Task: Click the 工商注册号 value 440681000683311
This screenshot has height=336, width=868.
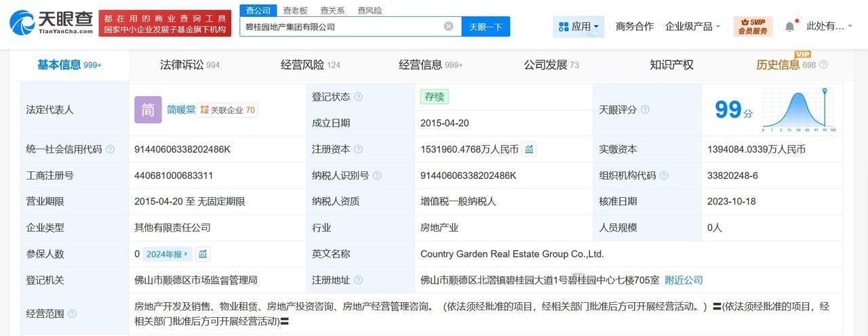Action: tap(174, 175)
